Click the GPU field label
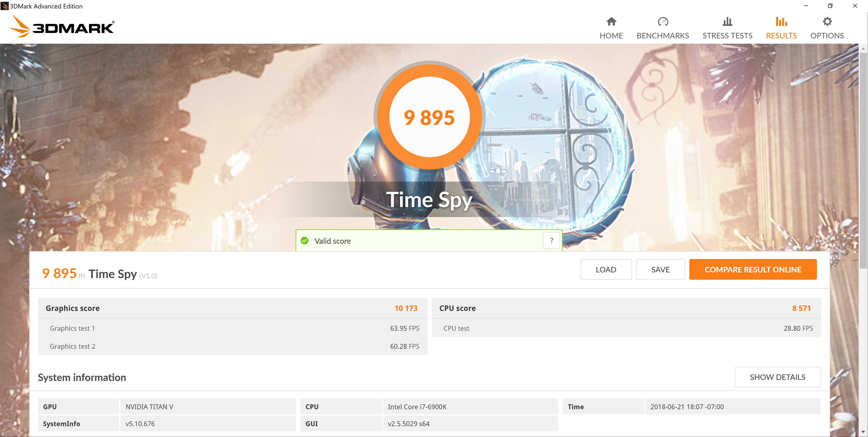Image resolution: width=868 pixels, height=437 pixels. [50, 407]
